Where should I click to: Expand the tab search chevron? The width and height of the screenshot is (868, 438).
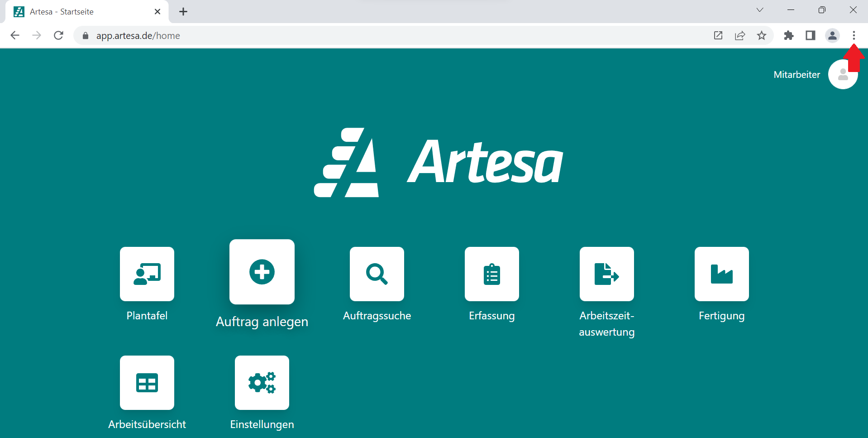click(760, 10)
